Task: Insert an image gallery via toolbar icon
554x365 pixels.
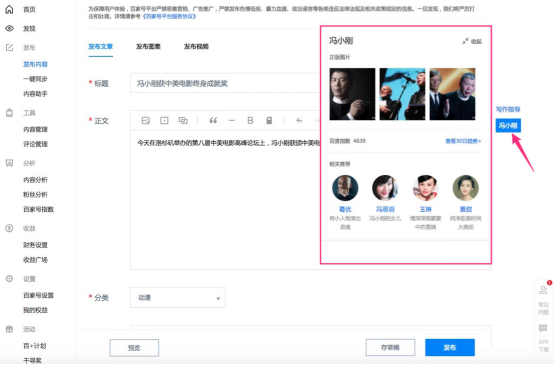Action: tap(183, 120)
